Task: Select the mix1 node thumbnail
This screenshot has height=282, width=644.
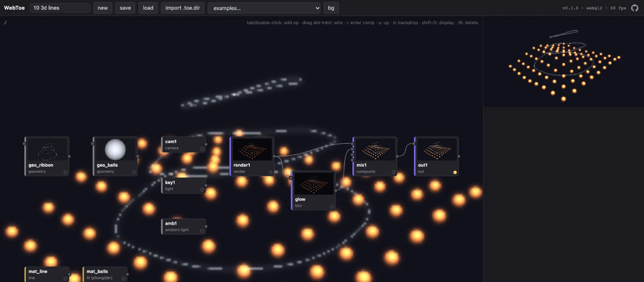Action: pos(375,149)
